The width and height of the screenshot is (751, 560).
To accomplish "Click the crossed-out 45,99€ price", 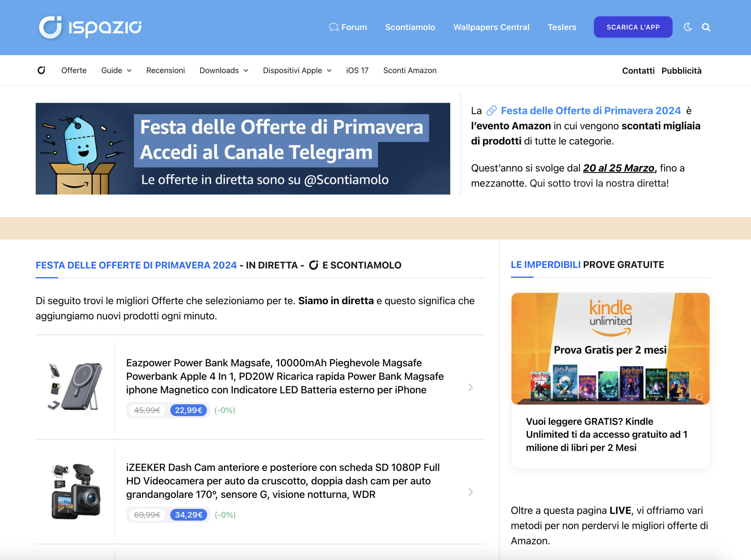I will tap(147, 410).
